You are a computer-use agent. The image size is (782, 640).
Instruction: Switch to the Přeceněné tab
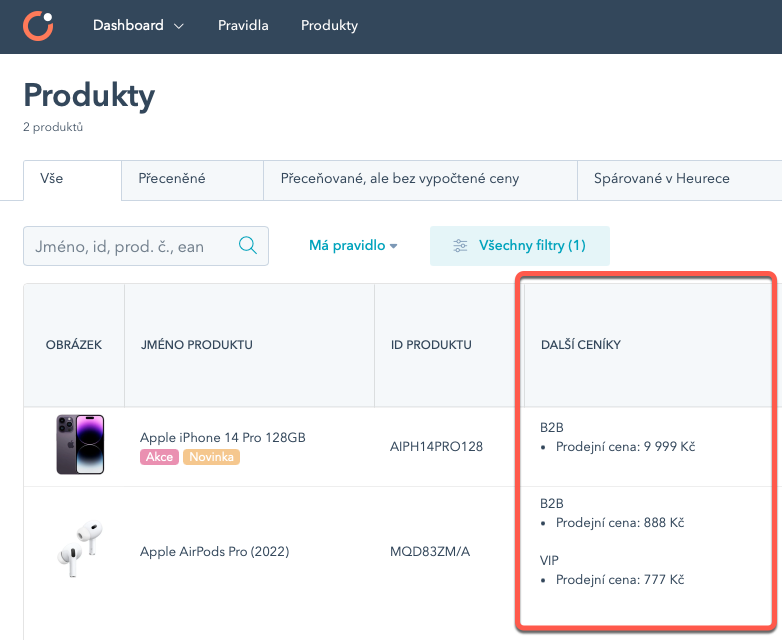(x=172, y=179)
